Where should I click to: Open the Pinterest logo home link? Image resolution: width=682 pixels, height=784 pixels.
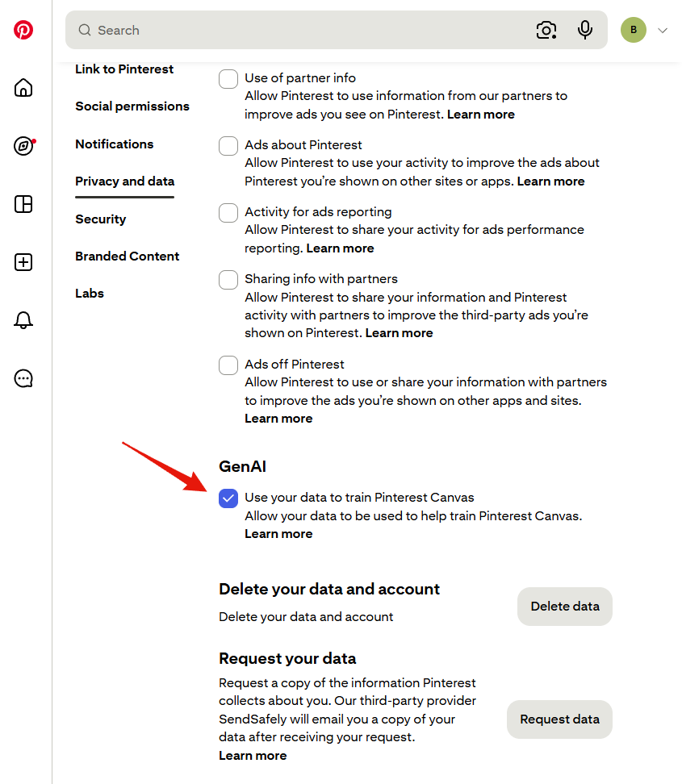coord(23,30)
